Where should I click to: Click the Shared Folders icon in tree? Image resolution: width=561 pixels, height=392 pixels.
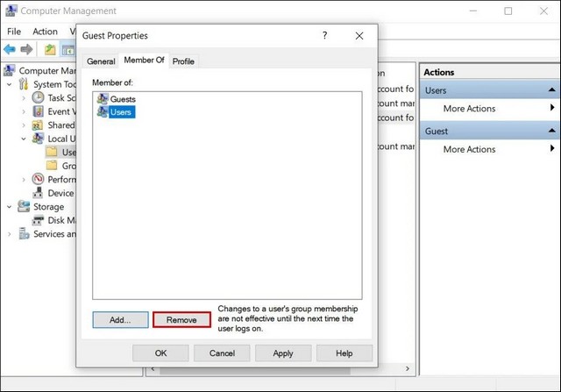(38, 125)
